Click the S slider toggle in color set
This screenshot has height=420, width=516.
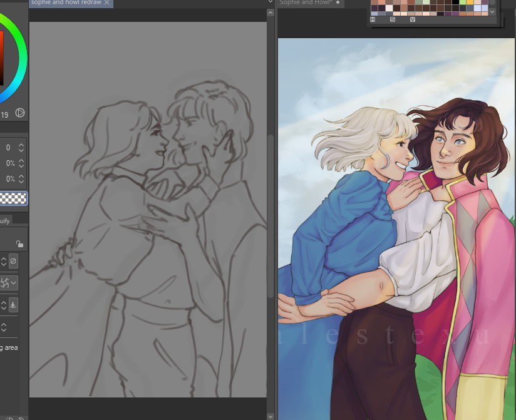(393, 19)
